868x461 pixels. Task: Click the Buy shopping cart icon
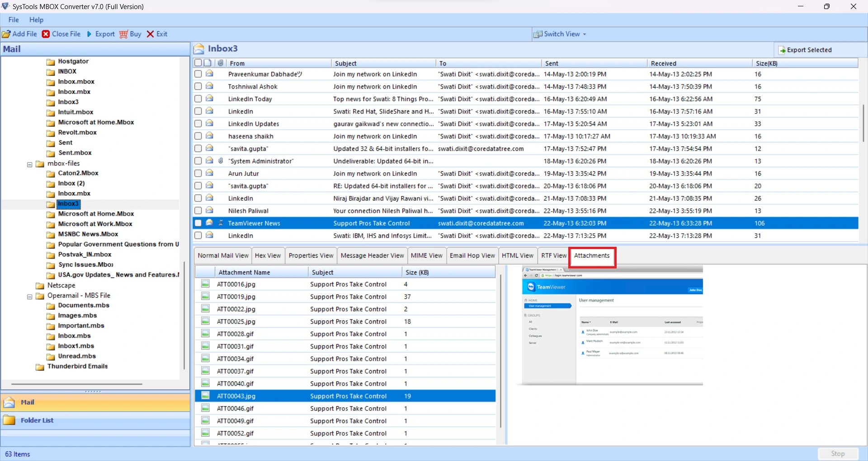[x=123, y=34]
